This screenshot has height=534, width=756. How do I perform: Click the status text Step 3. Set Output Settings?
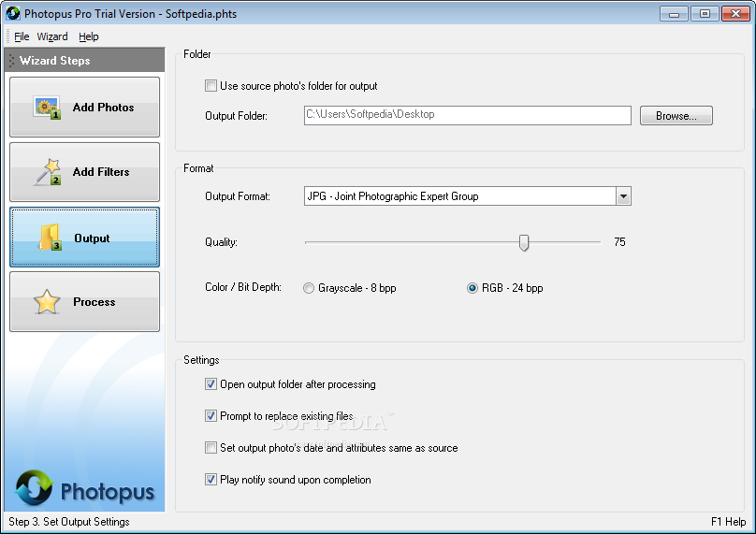point(69,522)
